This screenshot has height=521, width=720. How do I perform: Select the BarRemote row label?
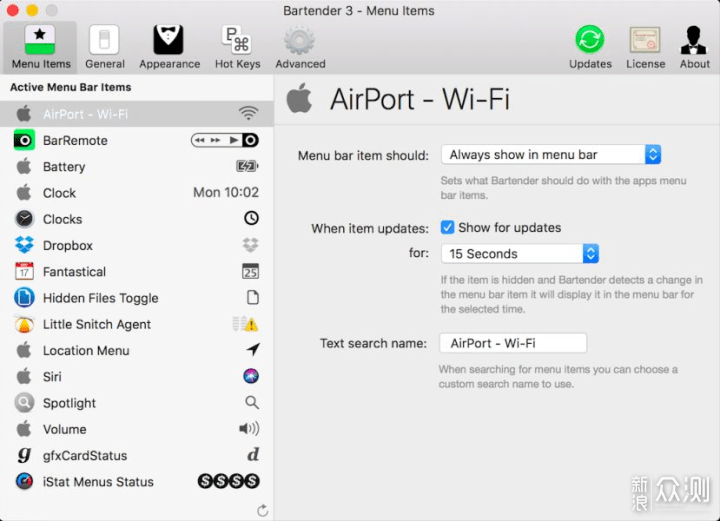pyautogui.click(x=75, y=140)
